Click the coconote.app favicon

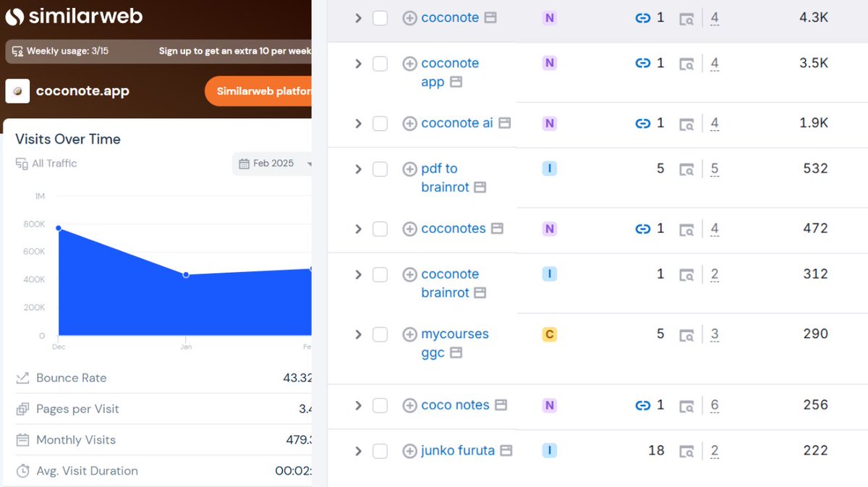pos(17,91)
